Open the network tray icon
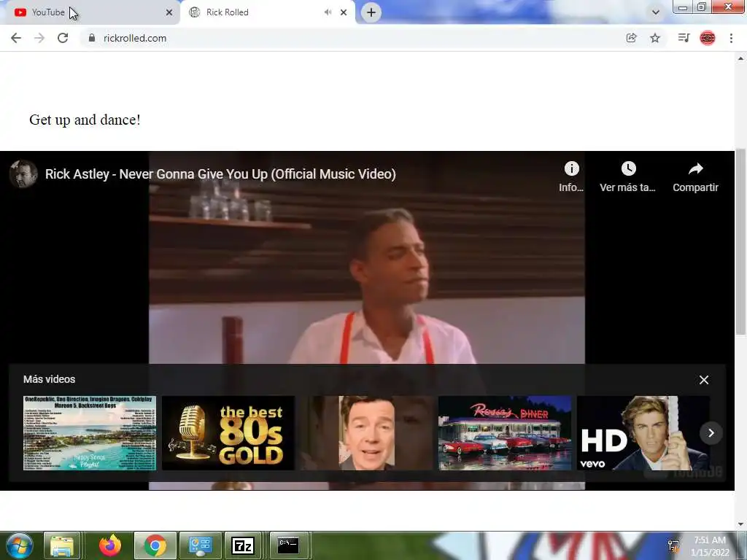 [x=673, y=546]
